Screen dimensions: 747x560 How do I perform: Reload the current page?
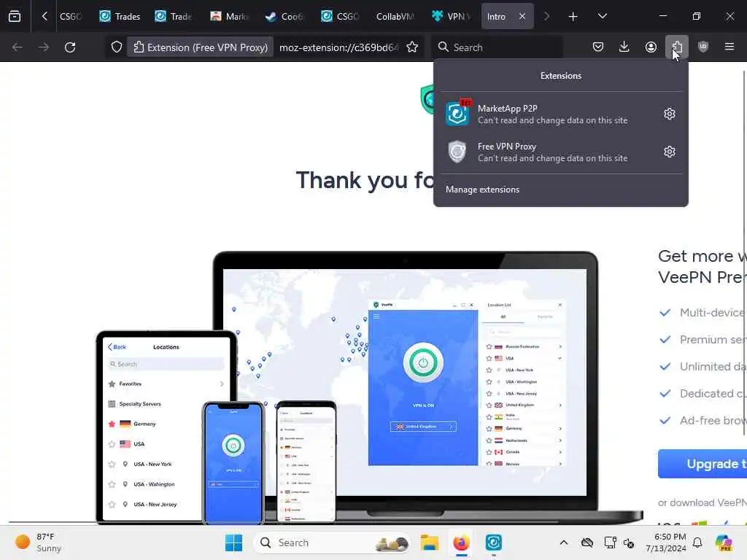(x=70, y=47)
